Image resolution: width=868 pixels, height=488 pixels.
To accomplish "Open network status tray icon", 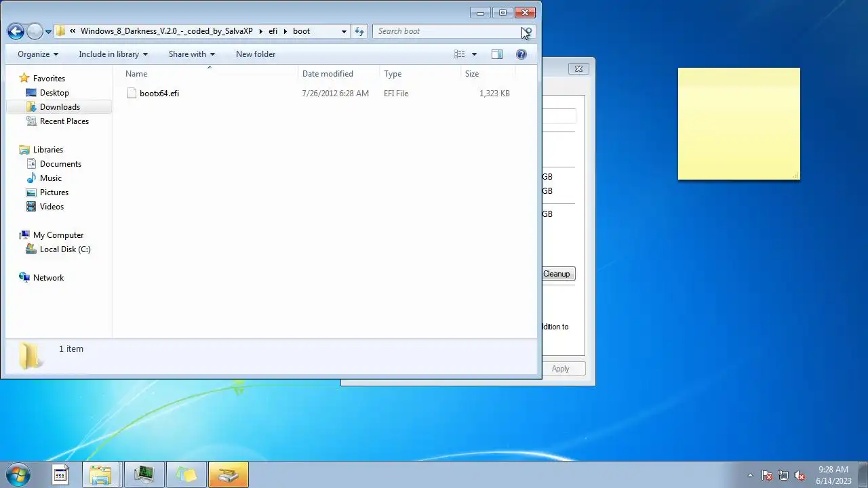I will pos(783,476).
